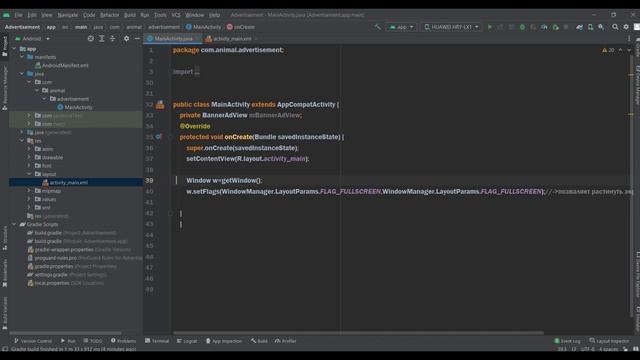Toggle the Logcat tool window
Screen dimensions: 640x360
187,341
